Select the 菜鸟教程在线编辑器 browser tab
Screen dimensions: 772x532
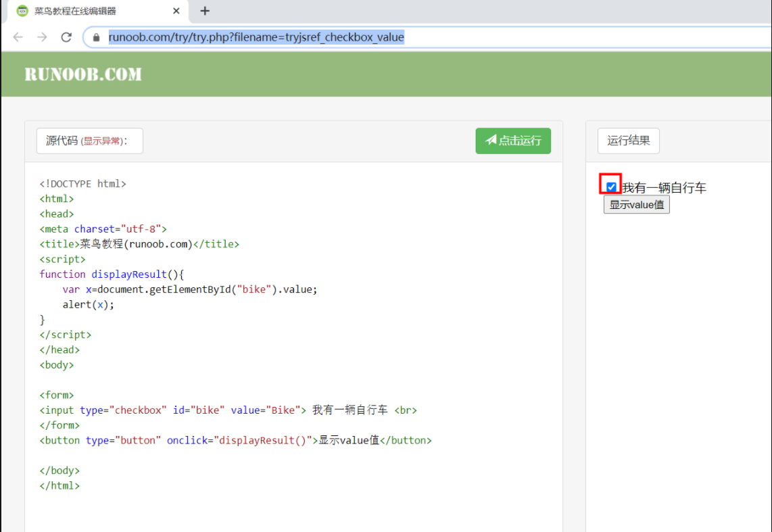(98, 11)
